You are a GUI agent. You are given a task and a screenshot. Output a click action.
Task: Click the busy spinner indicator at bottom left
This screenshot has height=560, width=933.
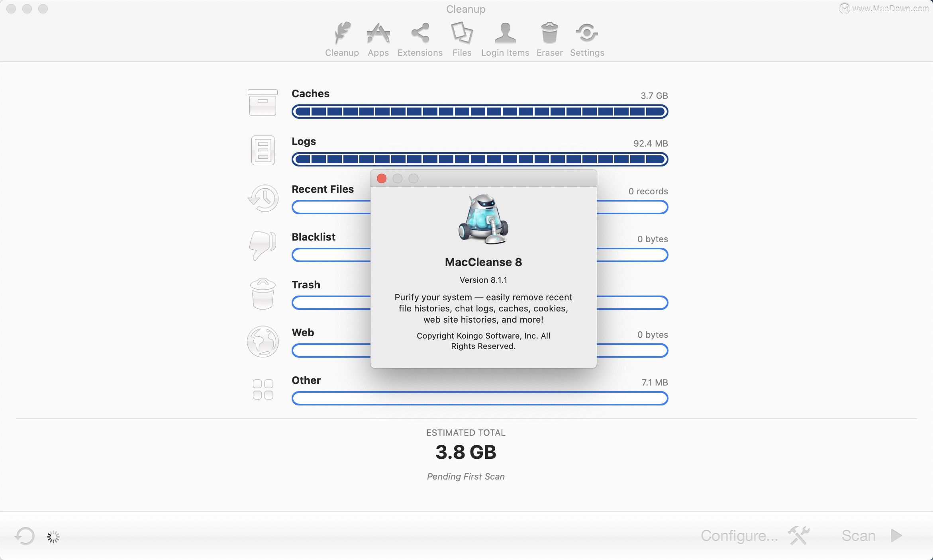pos(53,537)
